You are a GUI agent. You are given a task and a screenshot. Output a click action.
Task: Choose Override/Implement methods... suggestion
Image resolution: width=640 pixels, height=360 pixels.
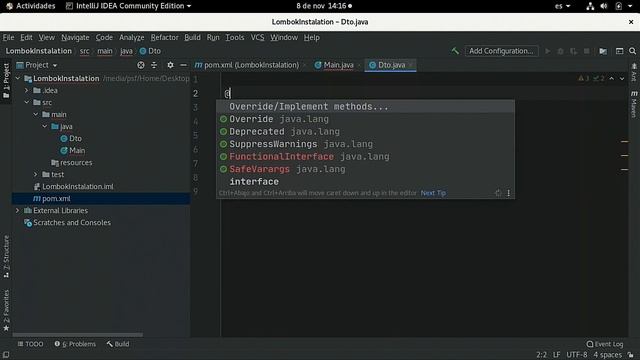click(365, 107)
